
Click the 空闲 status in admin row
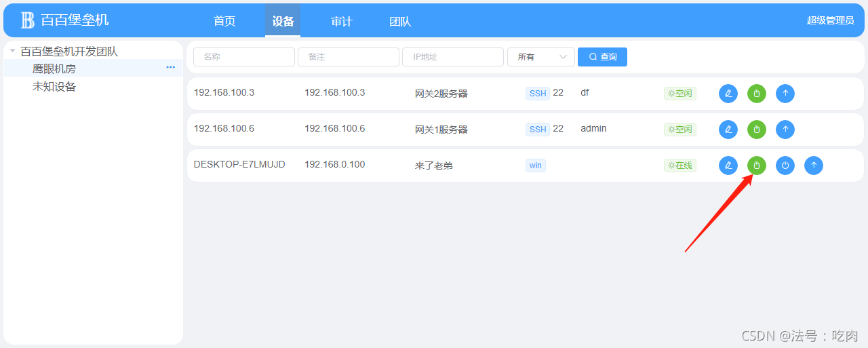tap(680, 130)
